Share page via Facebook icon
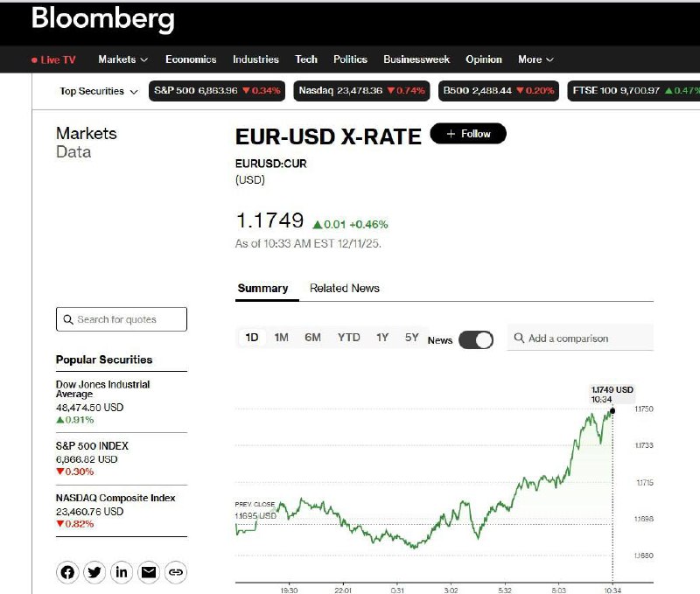Screen dimensions: 700x594 [x=67, y=573]
